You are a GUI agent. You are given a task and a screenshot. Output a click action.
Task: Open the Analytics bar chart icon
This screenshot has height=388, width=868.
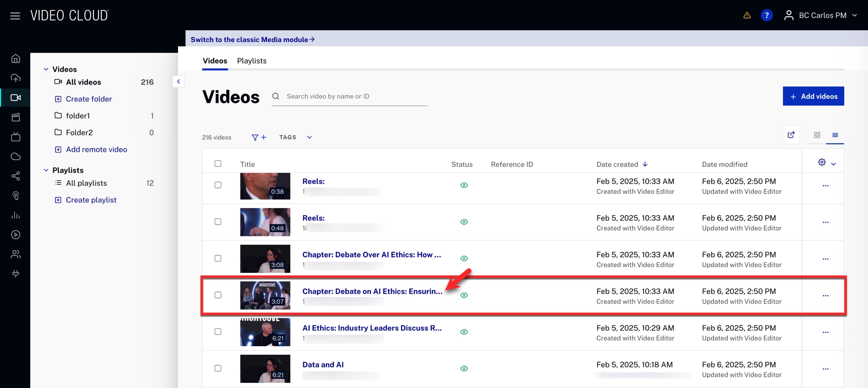click(16, 215)
